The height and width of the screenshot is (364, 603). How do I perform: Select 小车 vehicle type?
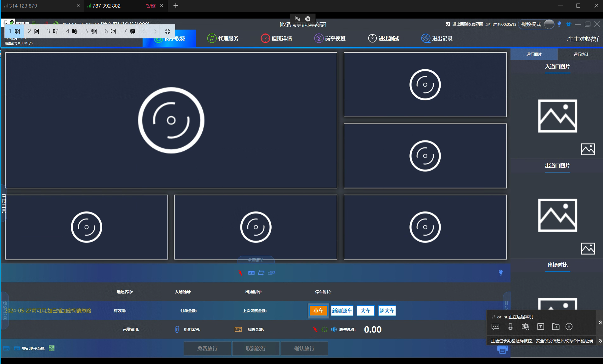pos(318,311)
